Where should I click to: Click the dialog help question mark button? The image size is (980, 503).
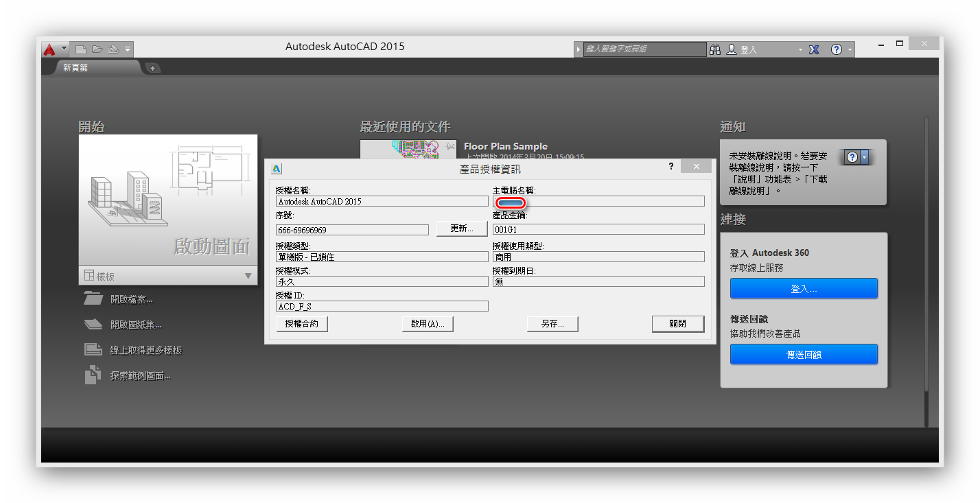pyautogui.click(x=670, y=167)
